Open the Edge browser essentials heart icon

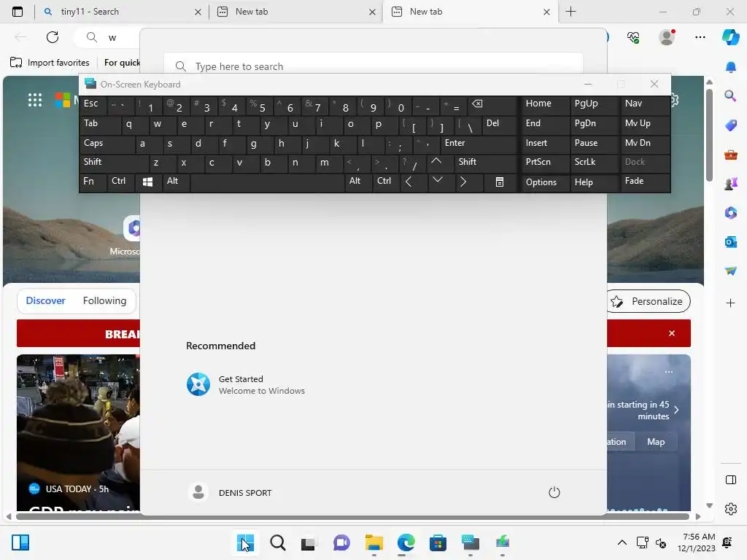pos(633,37)
